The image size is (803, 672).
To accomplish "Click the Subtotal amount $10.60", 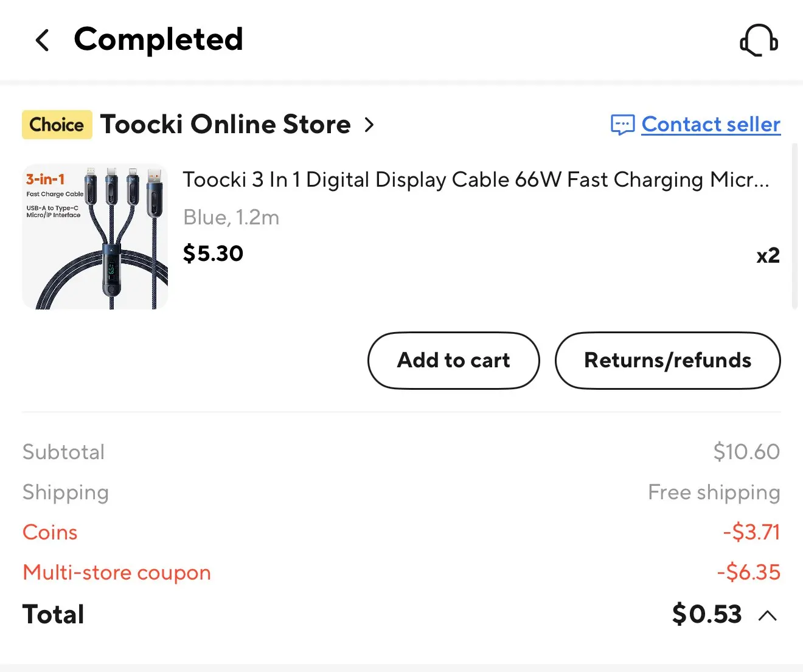I will point(746,451).
